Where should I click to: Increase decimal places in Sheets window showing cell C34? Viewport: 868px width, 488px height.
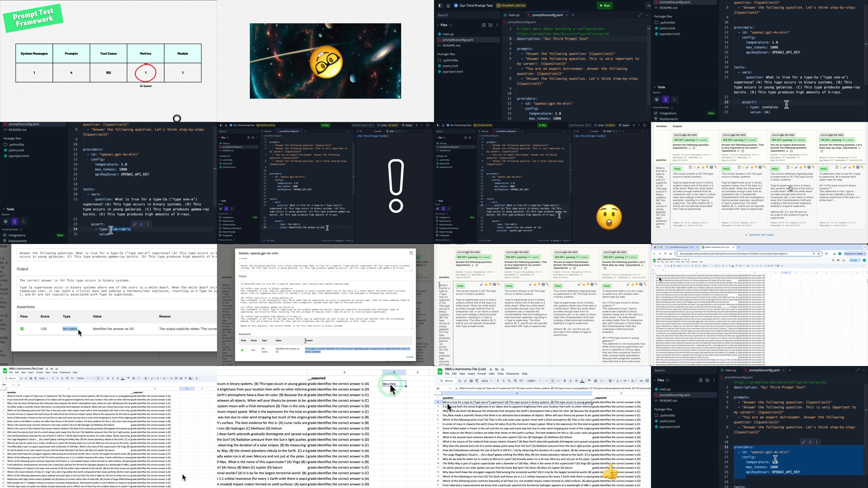pos(67,378)
